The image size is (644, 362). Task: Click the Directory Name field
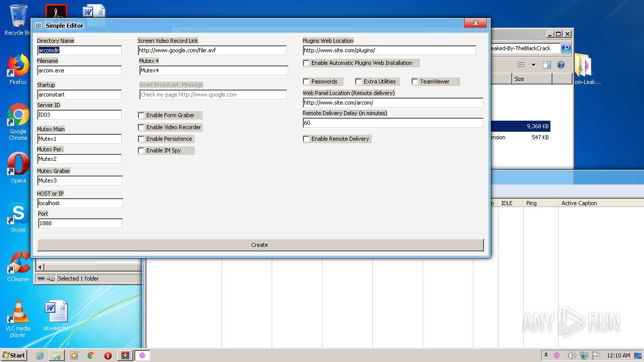pyautogui.click(x=79, y=50)
